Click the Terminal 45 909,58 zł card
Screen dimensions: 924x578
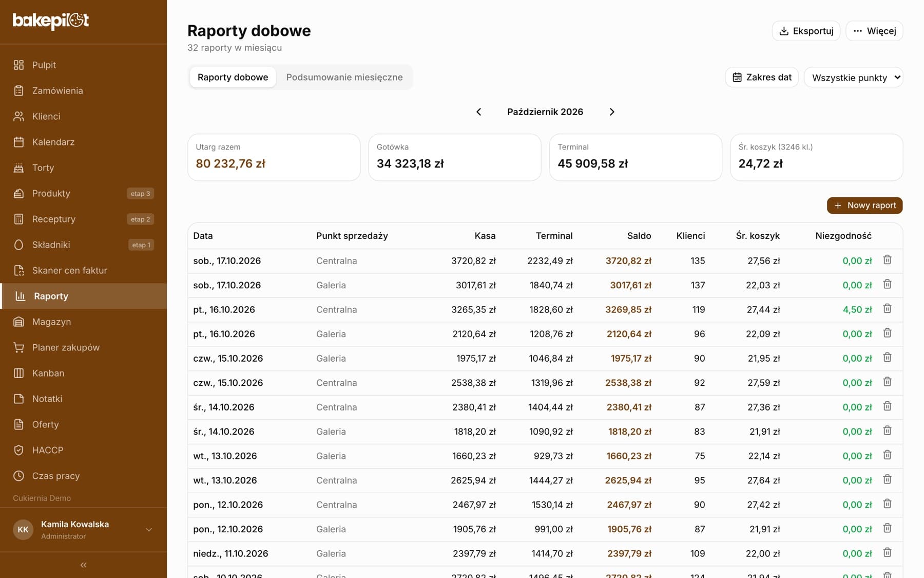coord(636,157)
